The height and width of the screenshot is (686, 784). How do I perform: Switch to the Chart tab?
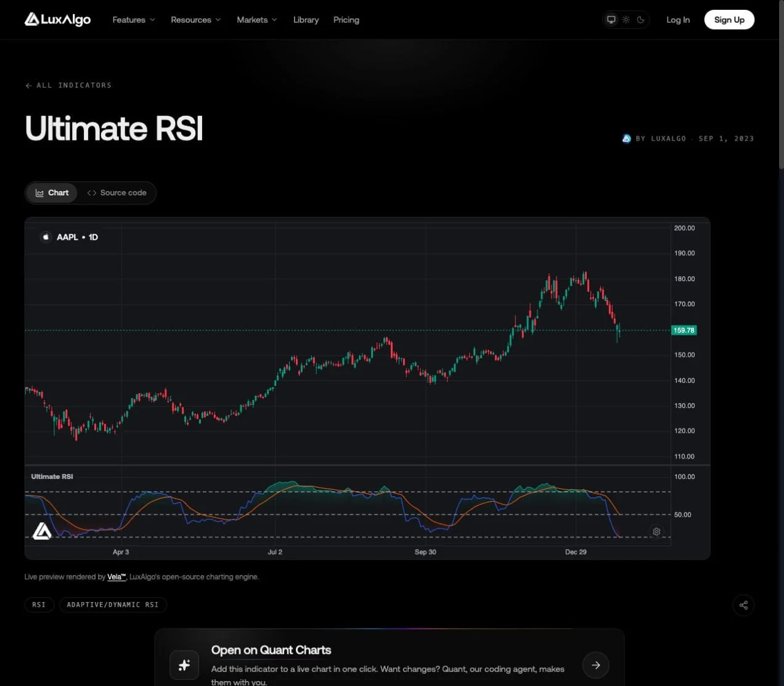(52, 193)
